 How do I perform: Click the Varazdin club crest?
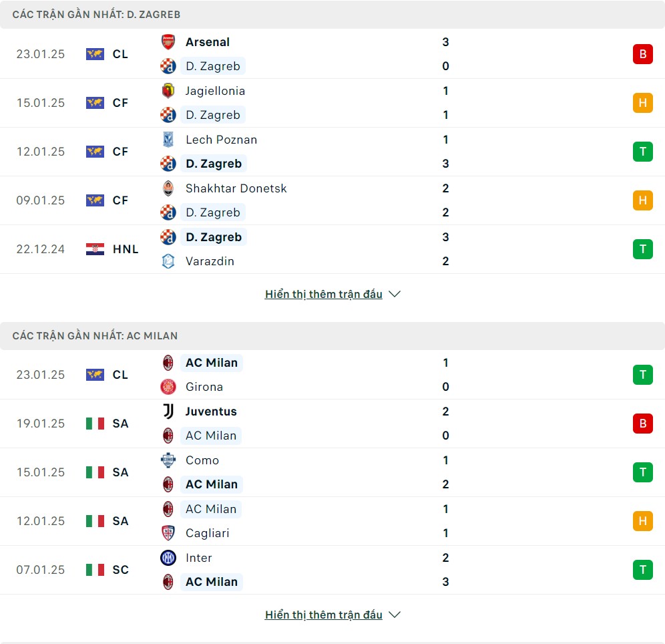168,261
